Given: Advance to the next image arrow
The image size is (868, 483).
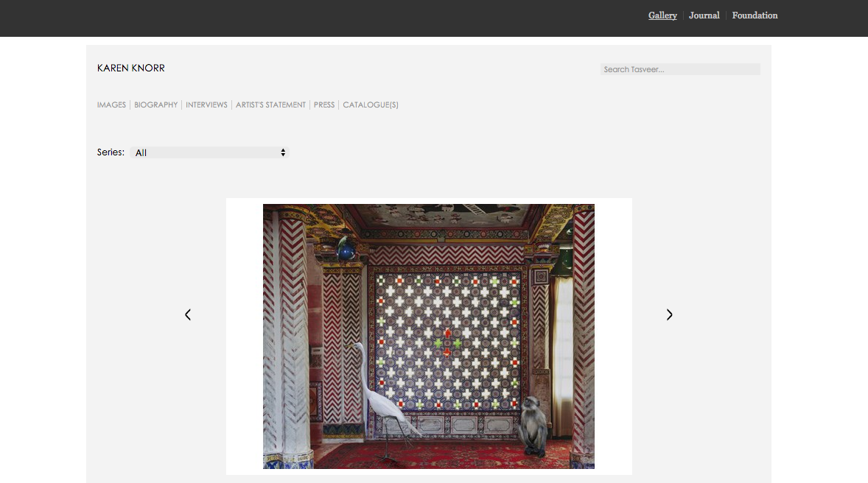Looking at the screenshot, I should (x=669, y=314).
